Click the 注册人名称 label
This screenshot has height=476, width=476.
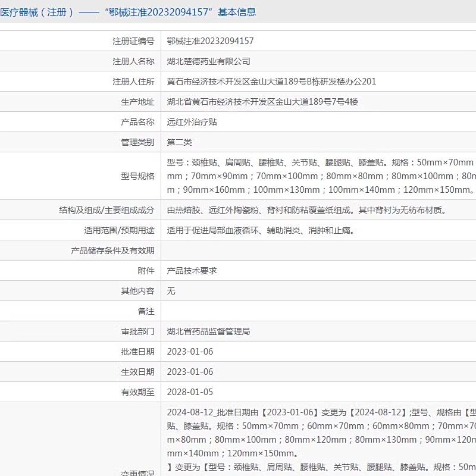coord(133,61)
